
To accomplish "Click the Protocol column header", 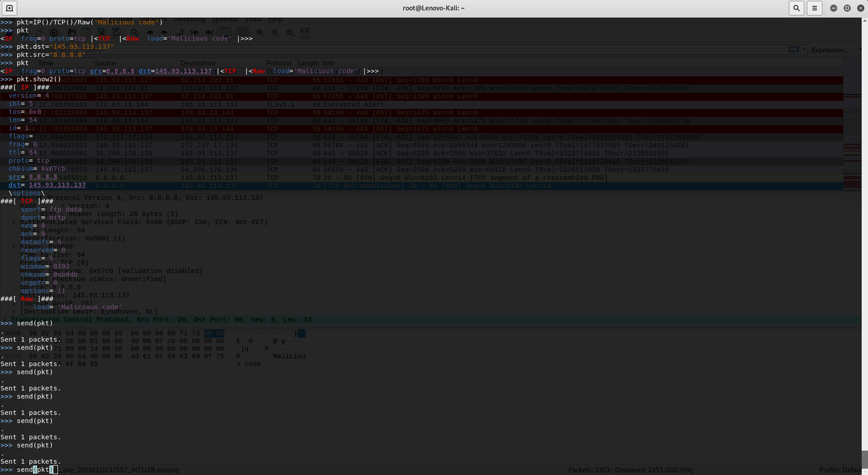I will pyautogui.click(x=278, y=63).
